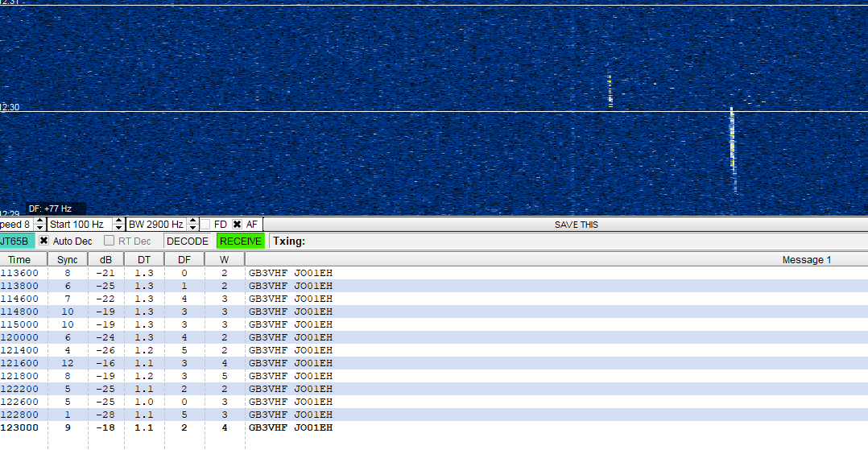Increase the Speed spinner value
Image resolution: width=868 pixels, height=450 pixels.
coord(40,221)
